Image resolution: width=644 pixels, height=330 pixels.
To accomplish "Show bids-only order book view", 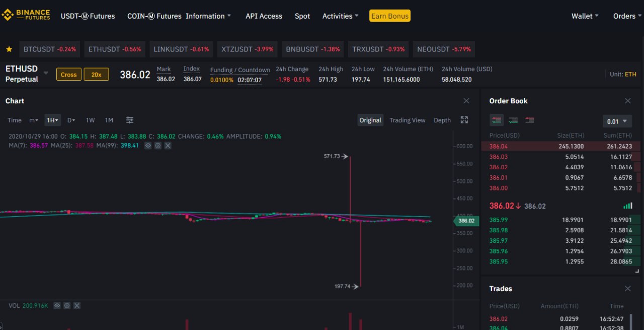I will 513,120.
